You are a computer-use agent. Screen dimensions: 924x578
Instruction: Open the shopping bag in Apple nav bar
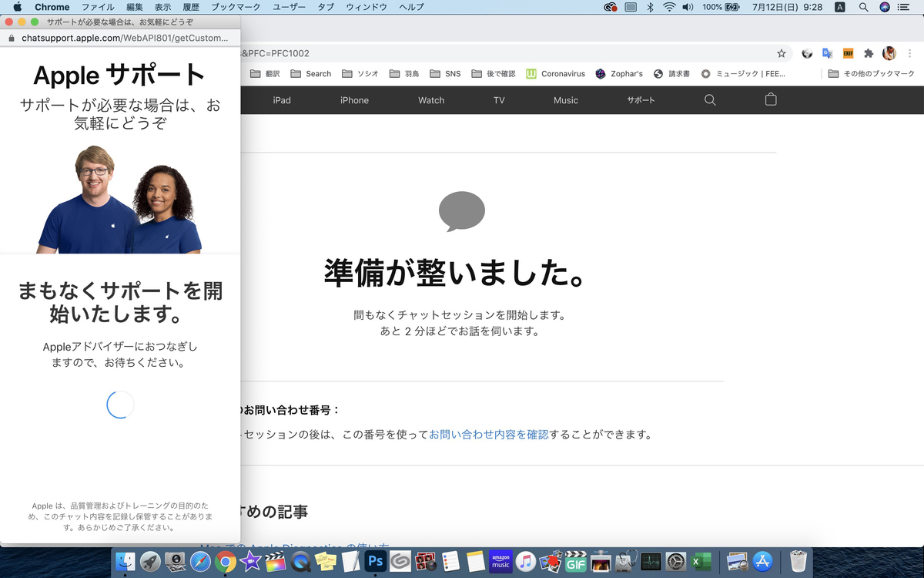771,99
